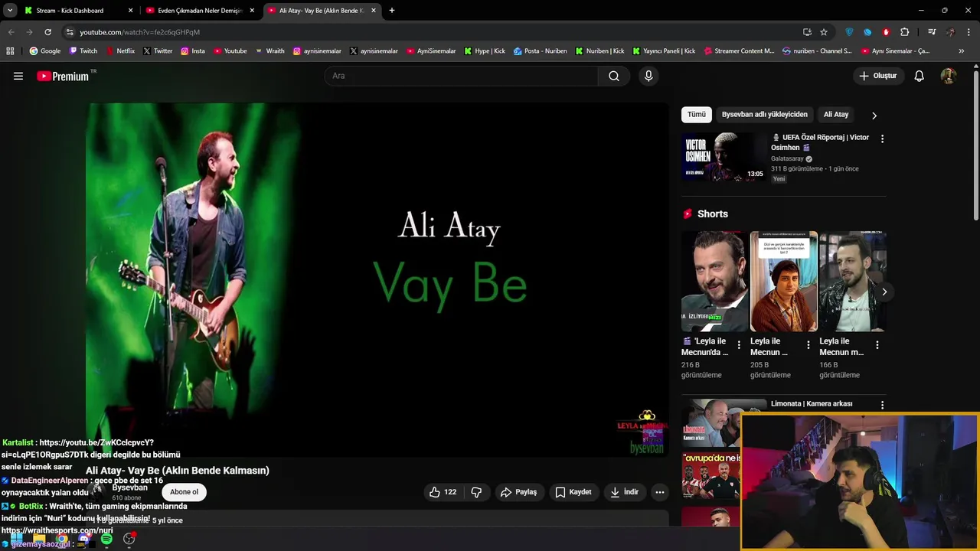Open options for the 166 B views Short
The width and height of the screenshot is (980, 551).
tap(877, 345)
